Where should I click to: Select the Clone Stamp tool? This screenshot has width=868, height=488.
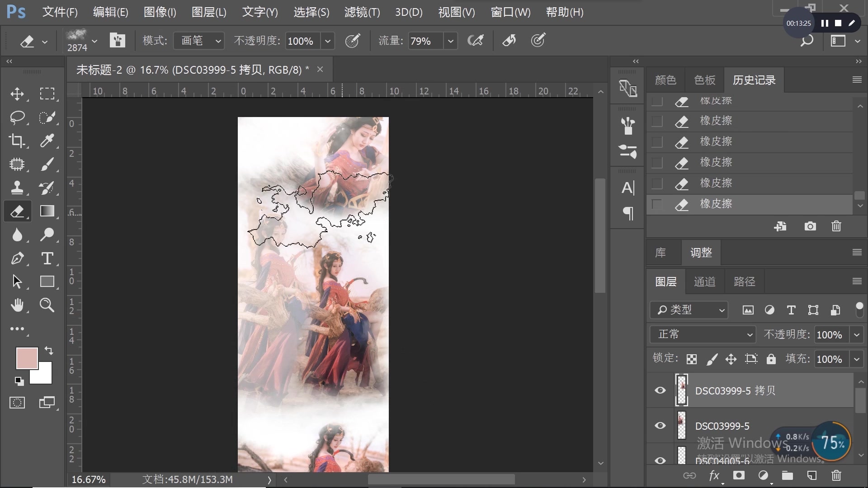tap(17, 188)
